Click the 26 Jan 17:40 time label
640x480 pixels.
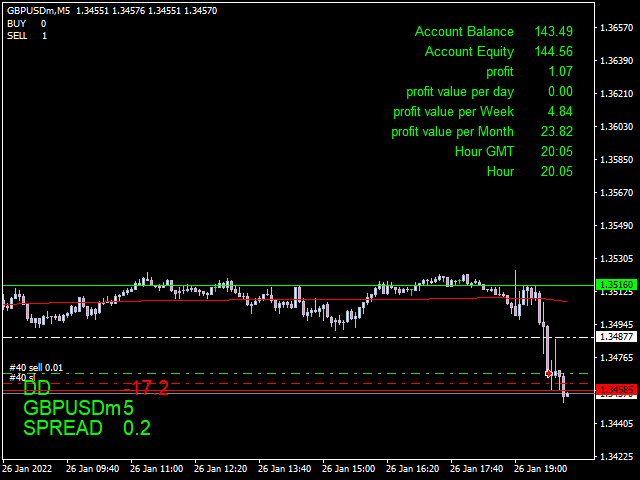click(476, 469)
